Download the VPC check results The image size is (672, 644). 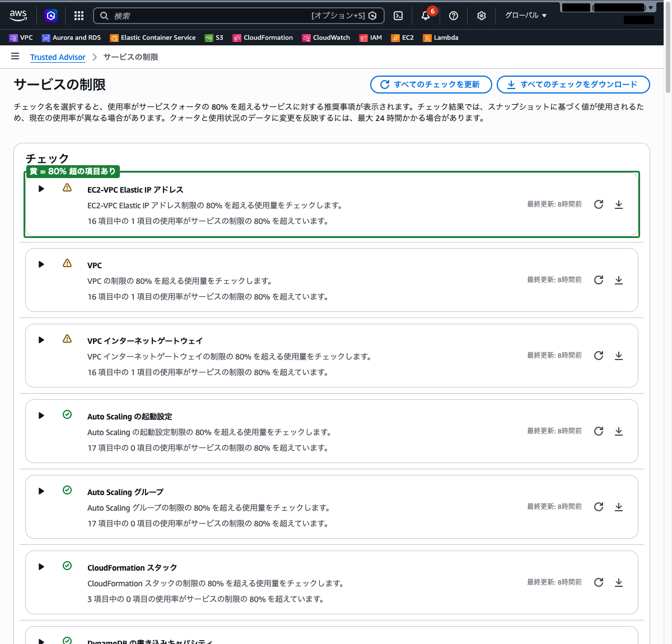pyautogui.click(x=619, y=280)
